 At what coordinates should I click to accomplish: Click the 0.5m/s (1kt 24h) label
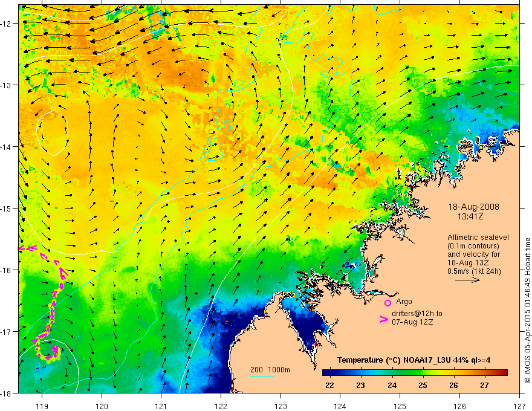(x=475, y=271)
